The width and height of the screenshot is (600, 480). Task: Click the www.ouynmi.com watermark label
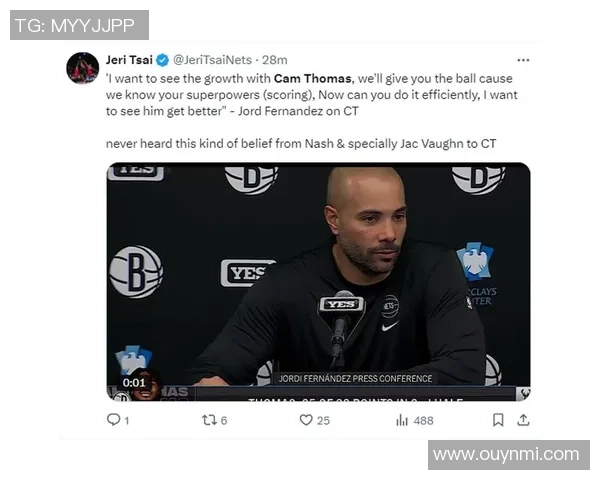click(509, 455)
